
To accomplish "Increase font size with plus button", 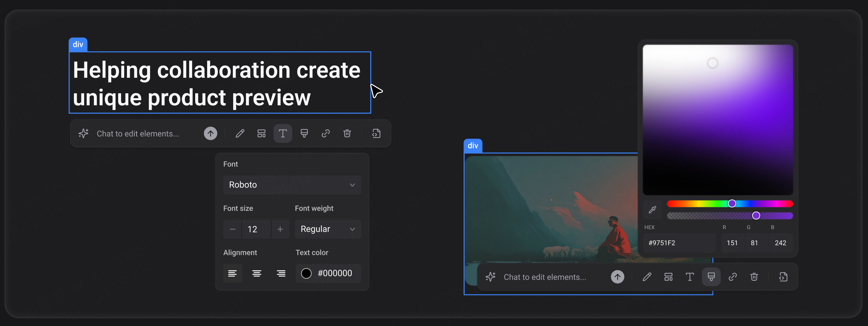I will pos(280,229).
